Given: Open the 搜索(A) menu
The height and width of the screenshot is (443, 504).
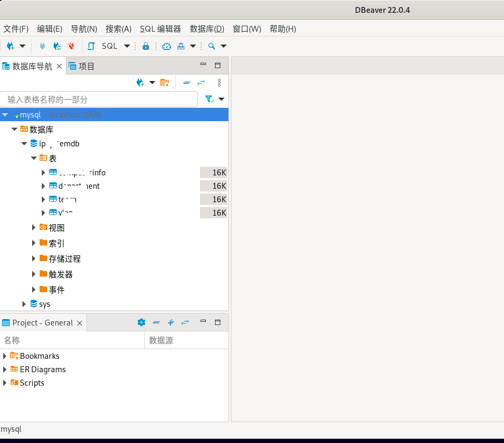Looking at the screenshot, I should coord(118,29).
